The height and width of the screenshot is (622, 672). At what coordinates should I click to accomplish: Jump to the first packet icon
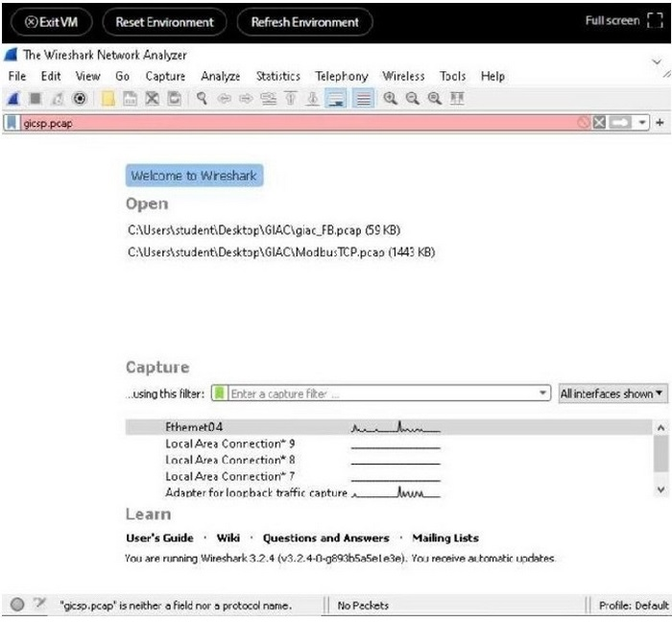(291, 99)
